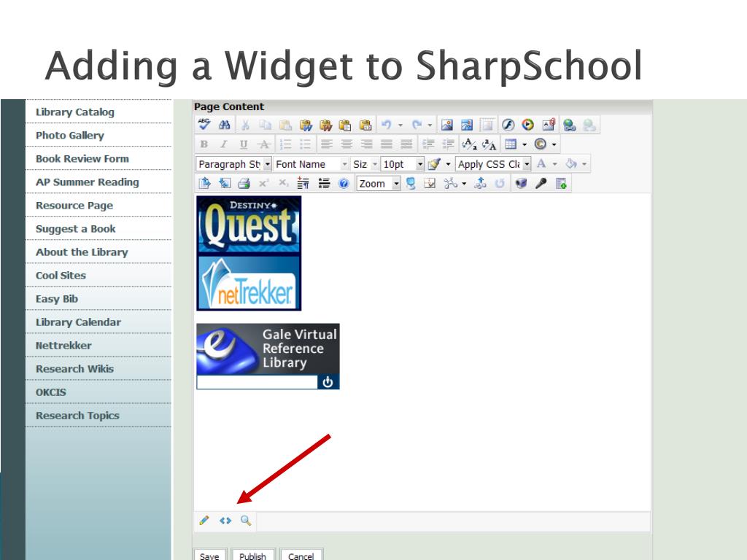Open the Media Manager play icon
Screen dimensions: 747x560
click(x=528, y=125)
